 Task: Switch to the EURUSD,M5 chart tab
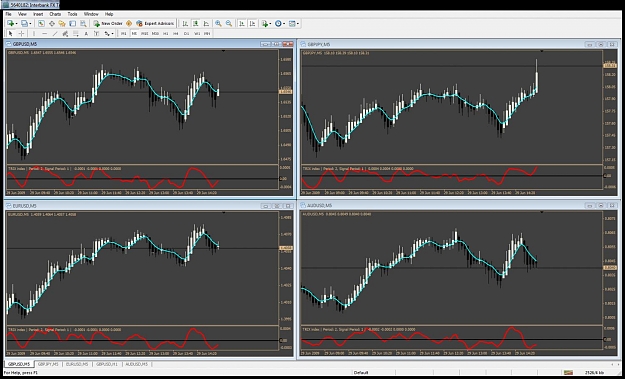point(77,364)
